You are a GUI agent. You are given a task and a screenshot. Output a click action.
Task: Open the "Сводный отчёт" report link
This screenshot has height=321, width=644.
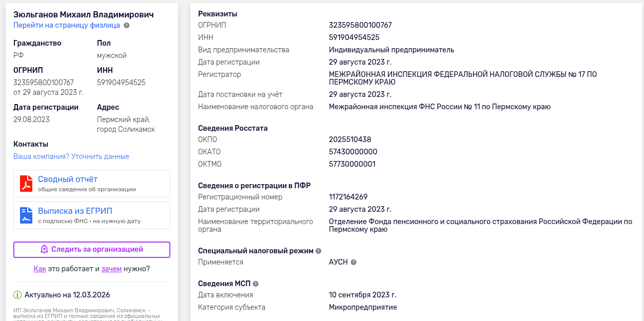coord(68,179)
